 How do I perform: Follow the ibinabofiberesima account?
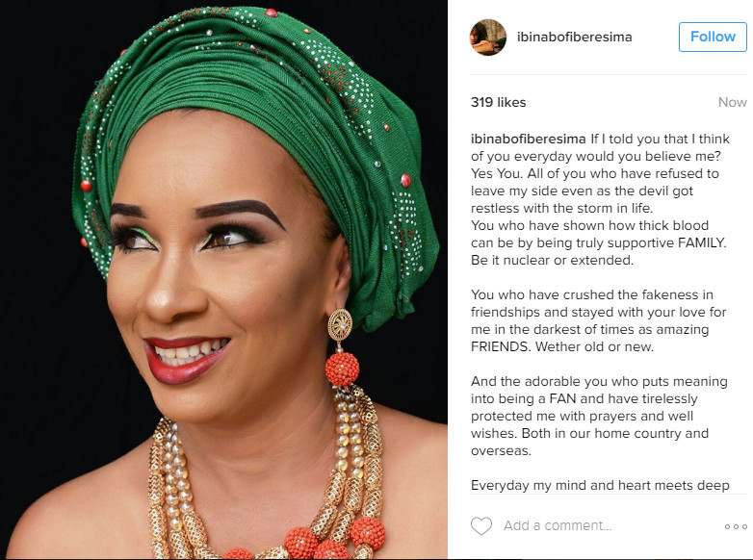click(x=713, y=37)
